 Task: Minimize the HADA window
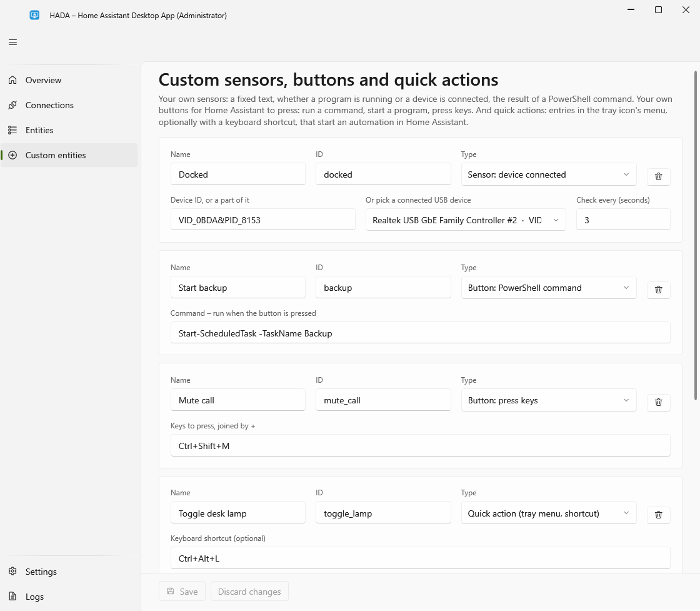(x=631, y=10)
